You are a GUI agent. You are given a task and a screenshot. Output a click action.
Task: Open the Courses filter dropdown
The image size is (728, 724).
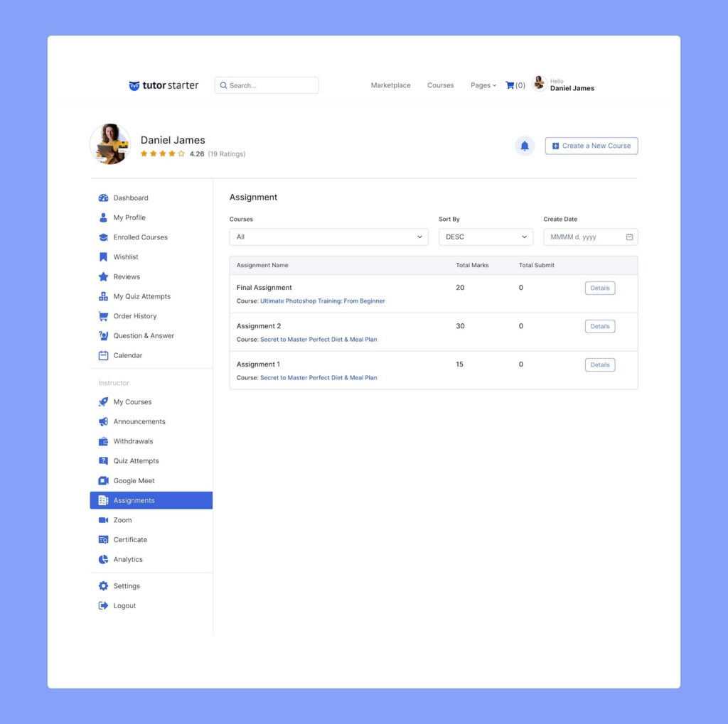pyautogui.click(x=328, y=237)
